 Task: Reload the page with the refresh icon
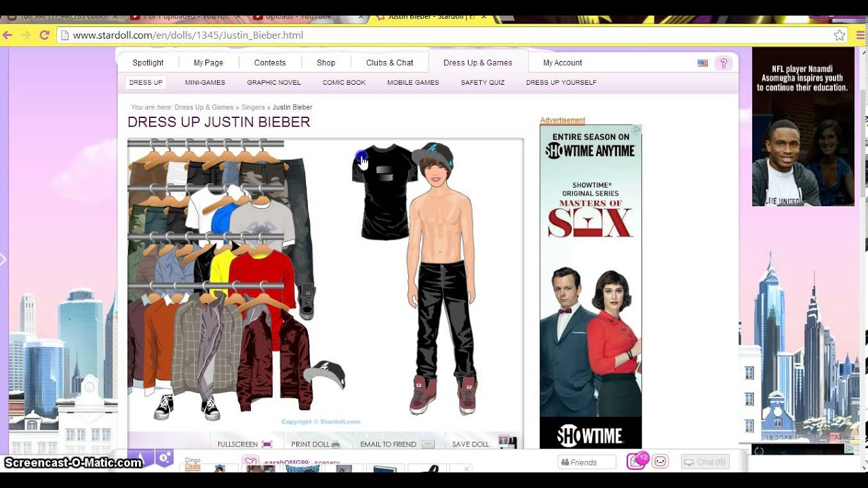pyautogui.click(x=44, y=35)
